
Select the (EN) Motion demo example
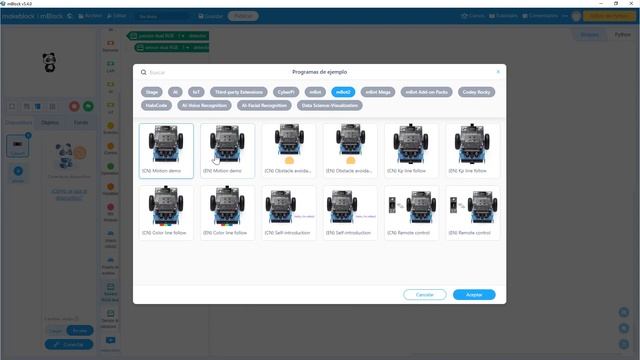tap(227, 151)
